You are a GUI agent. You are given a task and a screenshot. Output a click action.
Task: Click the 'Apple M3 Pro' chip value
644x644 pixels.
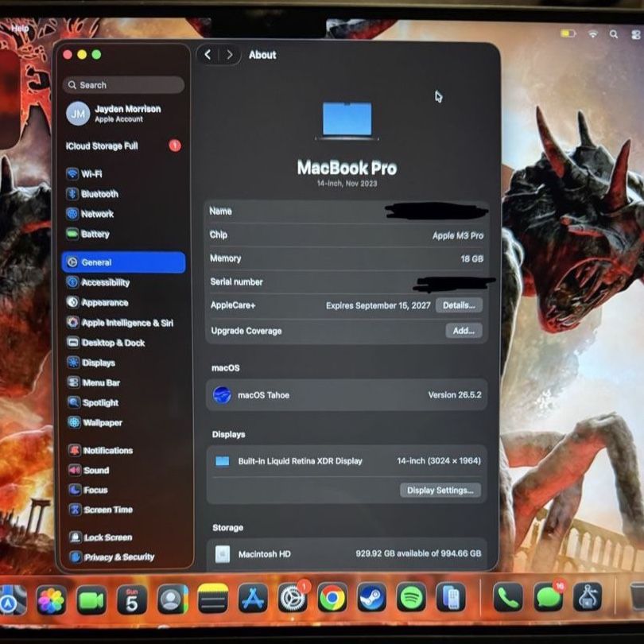457,235
